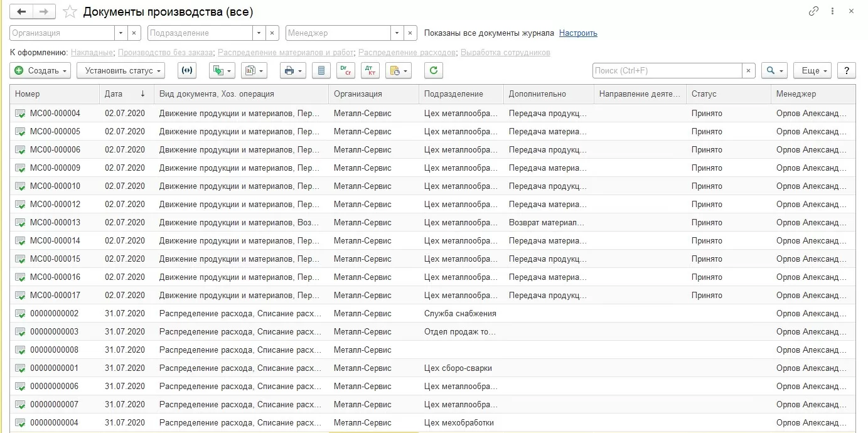Go back with the left arrow
This screenshot has width=868, height=433.
pos(22,11)
